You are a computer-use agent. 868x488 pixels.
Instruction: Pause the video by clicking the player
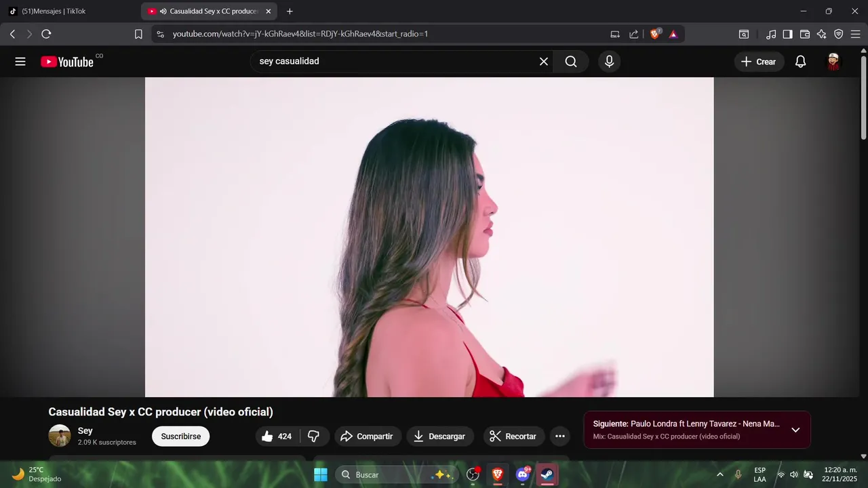[x=429, y=237]
